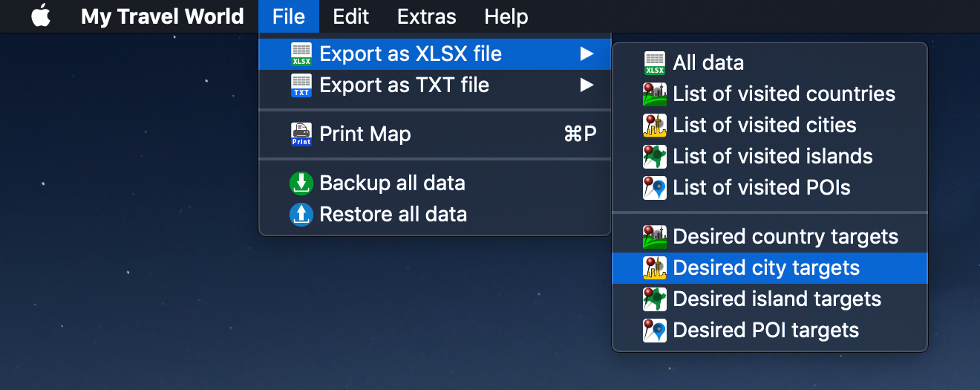Viewport: 980px width, 390px height.
Task: Click the icon beside Desired city targets
Action: [655, 268]
